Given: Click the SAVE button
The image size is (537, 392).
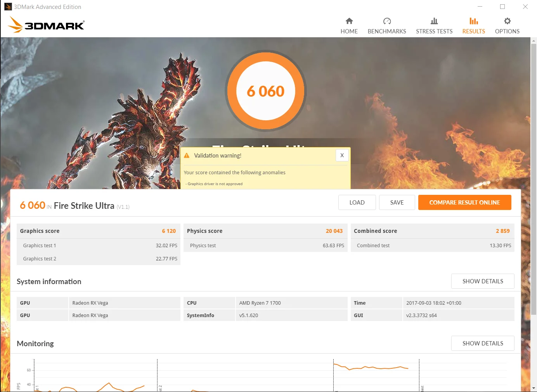Looking at the screenshot, I should click(x=397, y=202).
